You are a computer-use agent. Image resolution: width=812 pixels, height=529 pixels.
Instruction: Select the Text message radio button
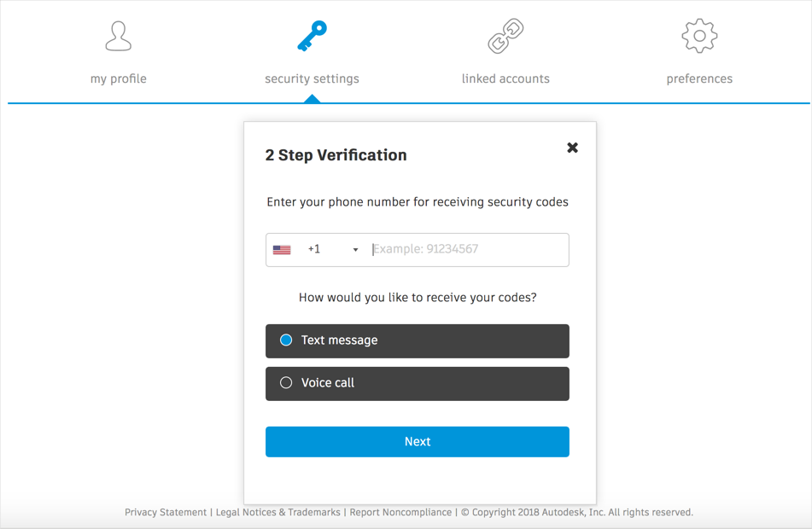286,340
